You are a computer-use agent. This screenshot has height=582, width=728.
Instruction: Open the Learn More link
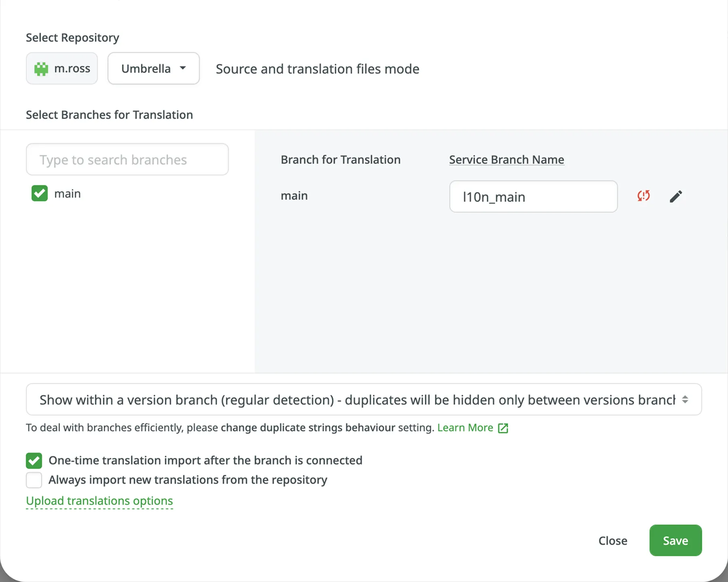465,428
